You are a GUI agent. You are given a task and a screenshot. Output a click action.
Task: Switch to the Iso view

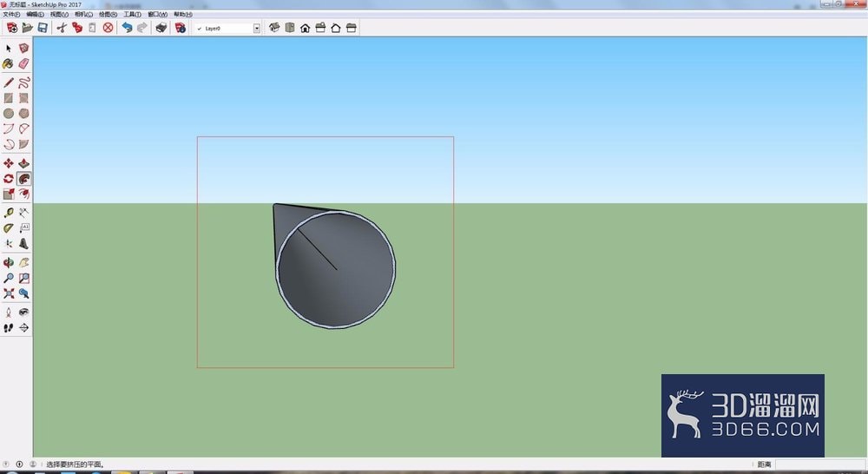pos(274,28)
